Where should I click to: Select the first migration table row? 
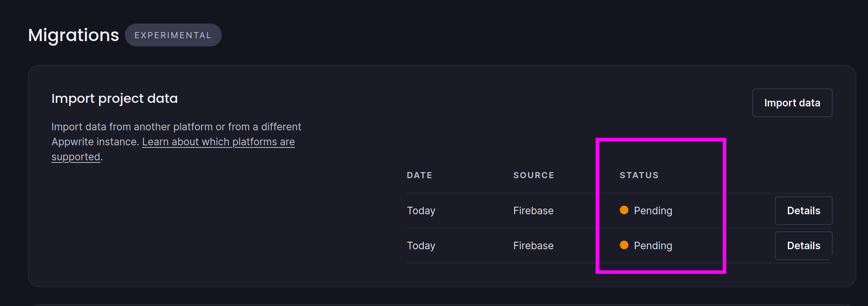(x=589, y=210)
